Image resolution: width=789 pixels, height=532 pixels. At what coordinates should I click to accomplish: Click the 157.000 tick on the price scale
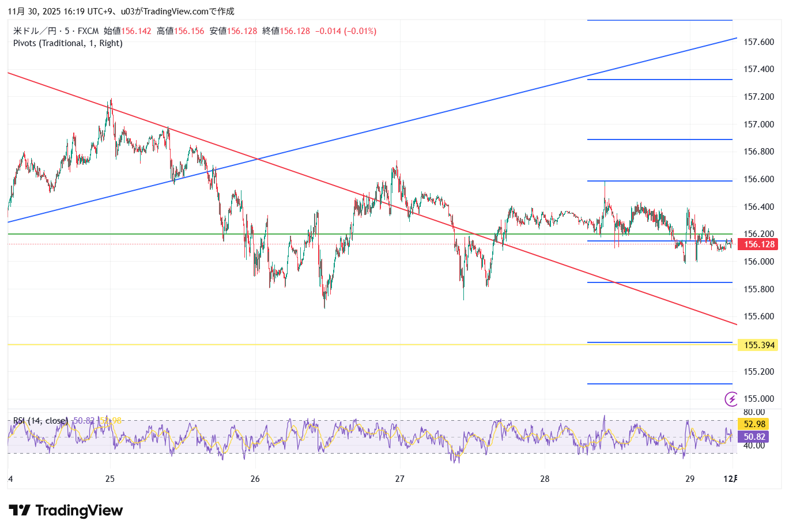pos(758,124)
